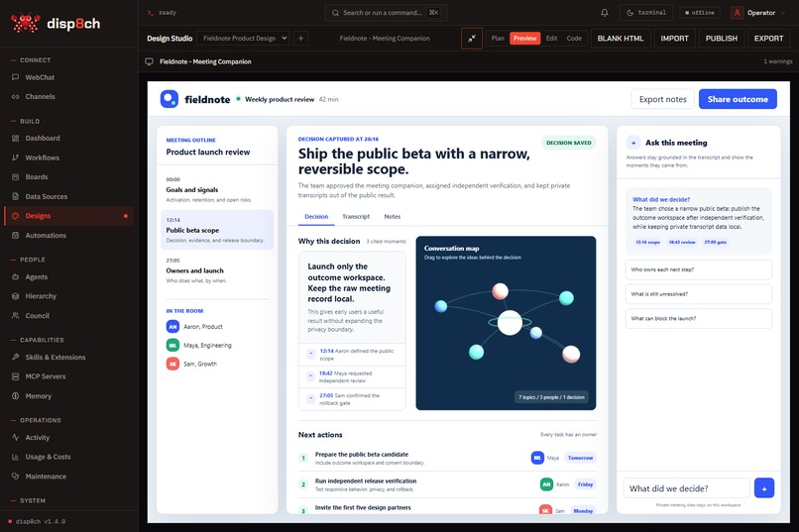Image resolution: width=799 pixels, height=532 pixels.
Task: Open the Fieldnote Product Design dropdown
Action: [243, 39]
